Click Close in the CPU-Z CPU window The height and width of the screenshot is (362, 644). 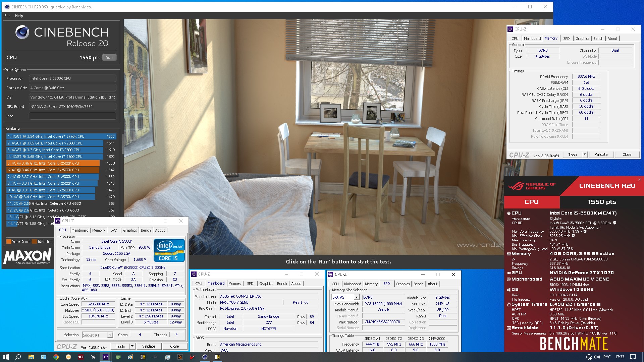[174, 346]
